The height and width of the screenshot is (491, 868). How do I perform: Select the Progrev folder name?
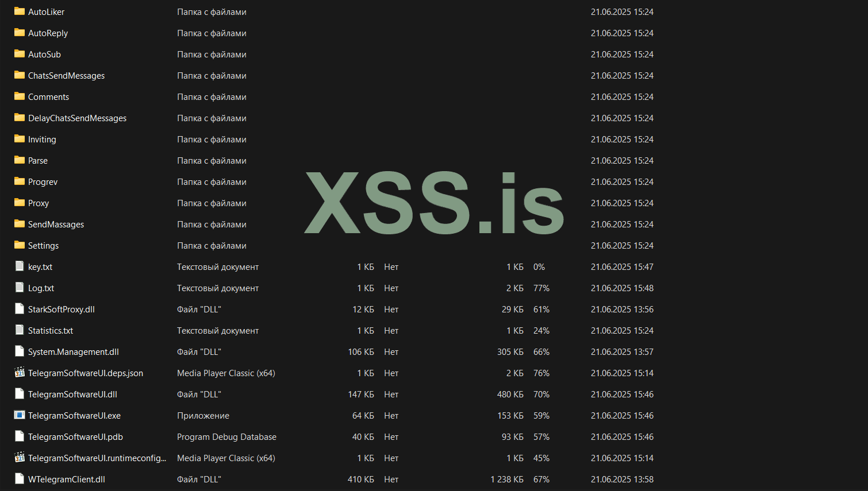(x=43, y=182)
